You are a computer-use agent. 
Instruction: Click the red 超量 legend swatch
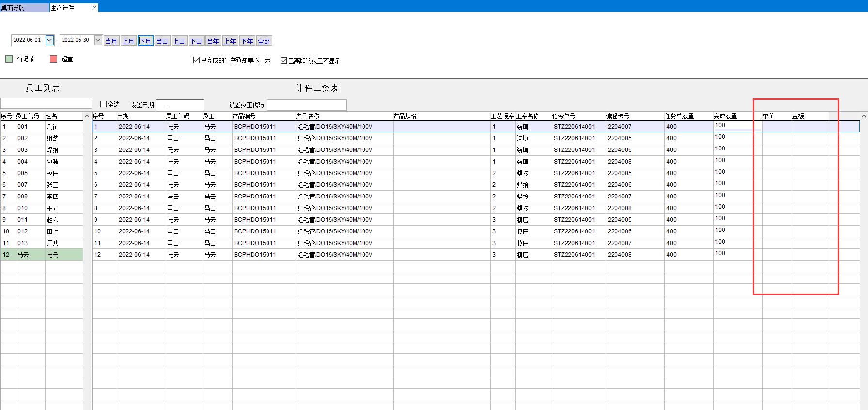[53, 59]
